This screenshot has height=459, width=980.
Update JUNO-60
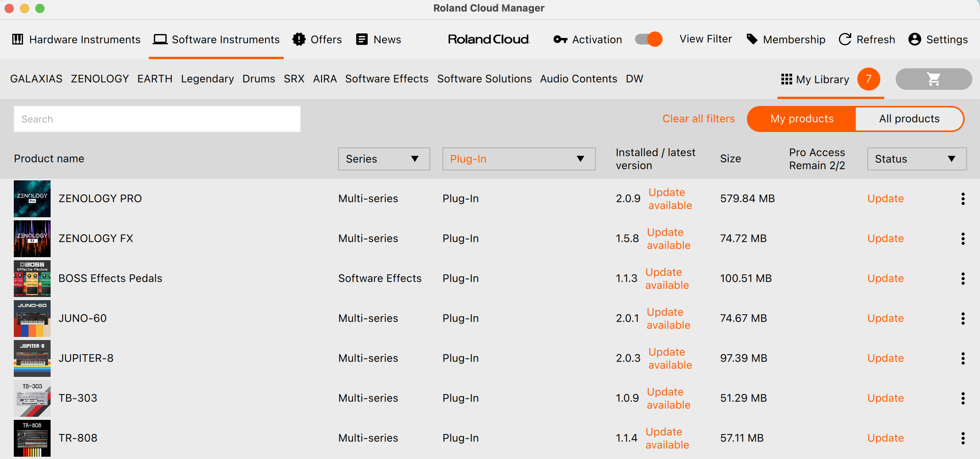[x=886, y=318]
